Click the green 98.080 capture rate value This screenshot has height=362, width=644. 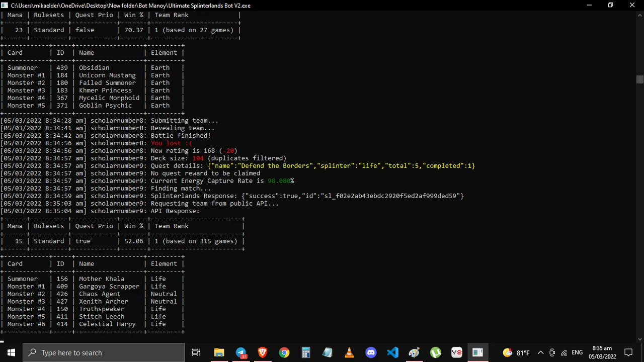pos(279,181)
